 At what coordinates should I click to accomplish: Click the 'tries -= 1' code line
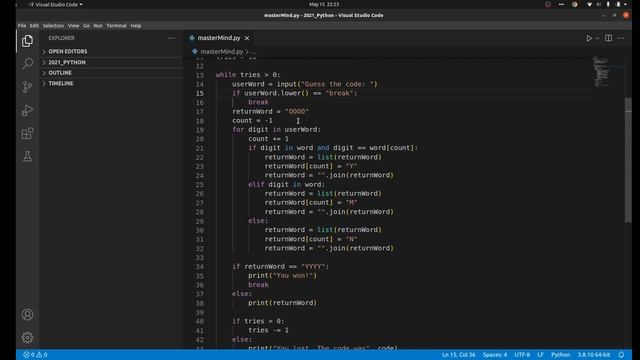point(268,331)
